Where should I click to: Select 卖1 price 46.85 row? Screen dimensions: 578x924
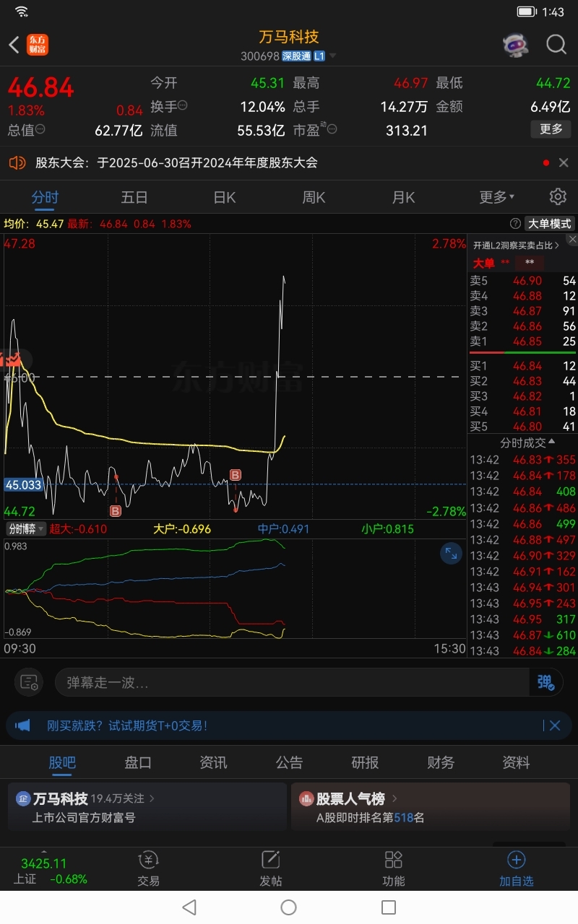click(522, 341)
